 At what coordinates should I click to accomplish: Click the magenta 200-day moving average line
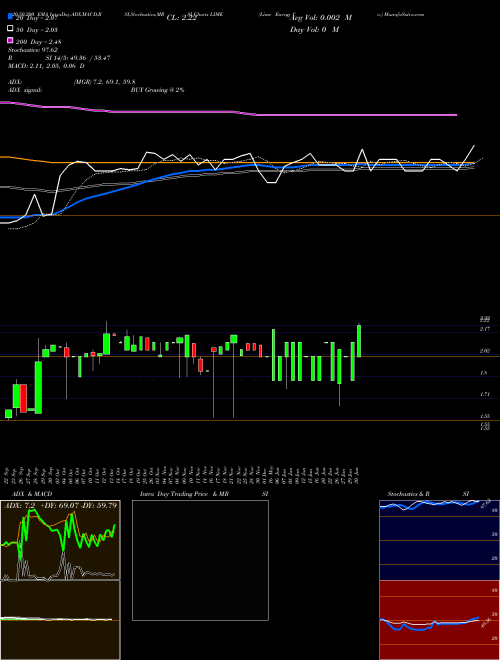pos(227,112)
